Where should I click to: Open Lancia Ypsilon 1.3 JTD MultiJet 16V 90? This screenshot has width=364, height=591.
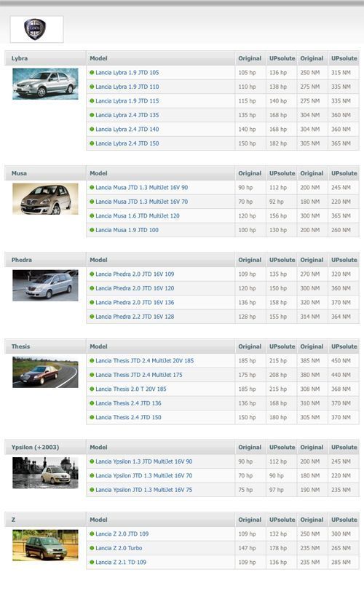pos(144,461)
